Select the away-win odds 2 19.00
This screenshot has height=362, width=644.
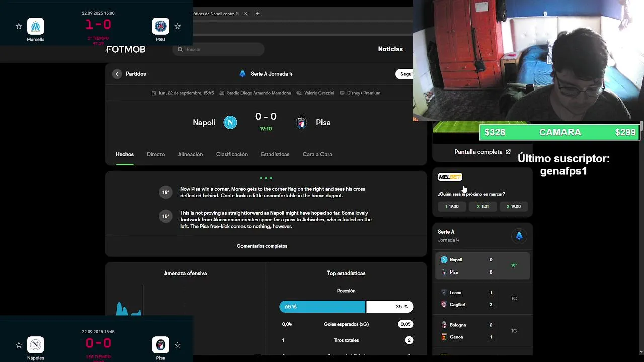pos(514,206)
